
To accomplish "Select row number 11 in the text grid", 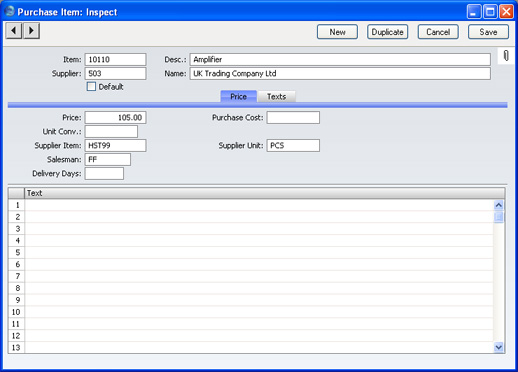I will [x=17, y=324].
